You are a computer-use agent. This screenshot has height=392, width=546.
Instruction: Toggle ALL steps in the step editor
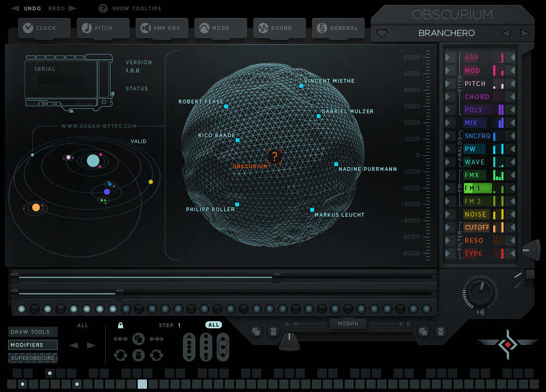[x=213, y=324]
